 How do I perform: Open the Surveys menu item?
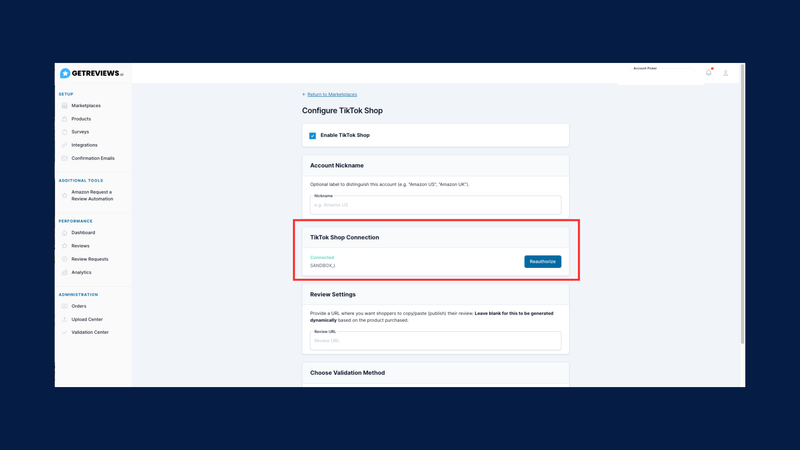80,132
